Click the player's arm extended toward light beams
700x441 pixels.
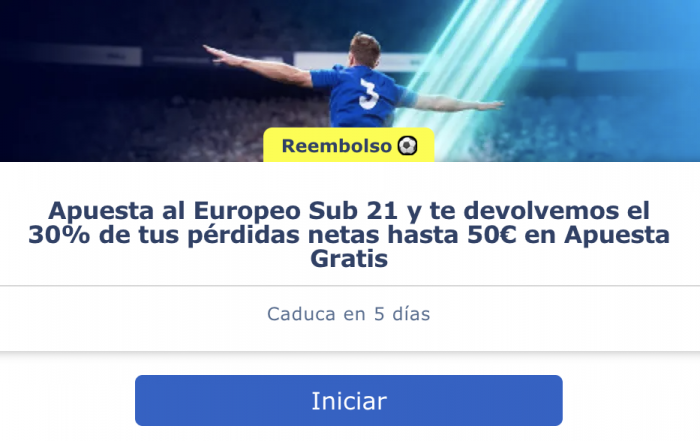point(458,104)
